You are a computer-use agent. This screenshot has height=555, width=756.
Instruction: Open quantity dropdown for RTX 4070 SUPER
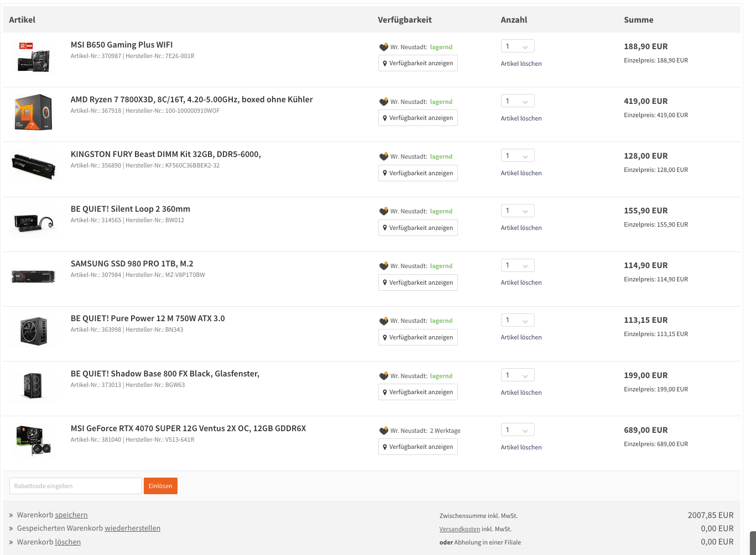click(518, 430)
